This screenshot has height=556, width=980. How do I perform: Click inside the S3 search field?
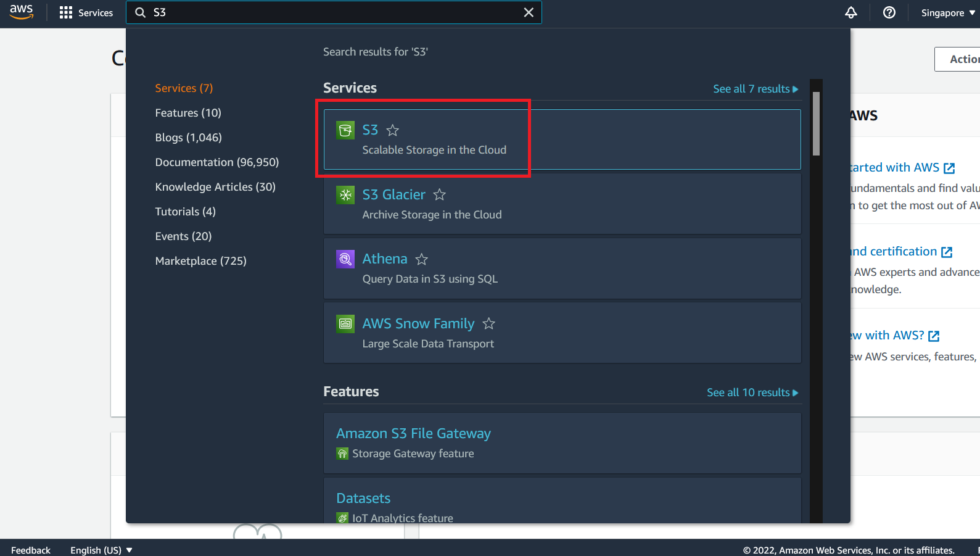(334, 12)
